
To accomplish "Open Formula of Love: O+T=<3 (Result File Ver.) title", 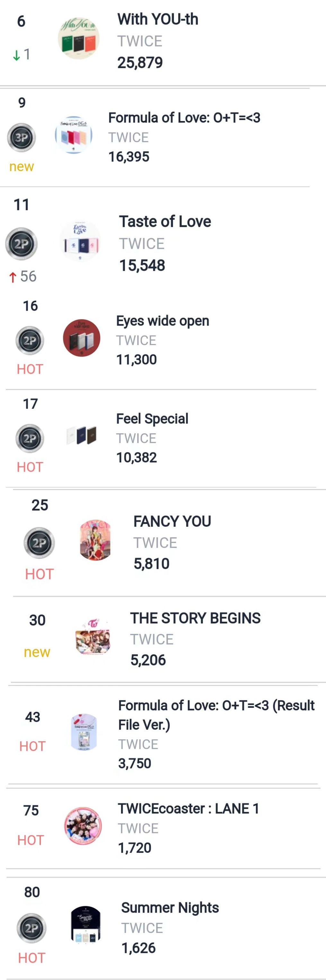I will (216, 715).
